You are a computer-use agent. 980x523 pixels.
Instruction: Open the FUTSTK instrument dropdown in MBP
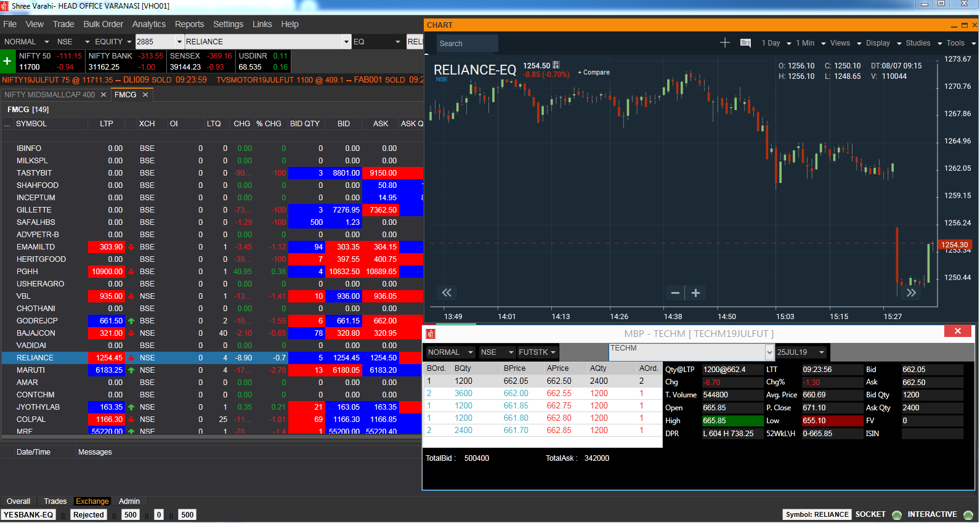537,352
